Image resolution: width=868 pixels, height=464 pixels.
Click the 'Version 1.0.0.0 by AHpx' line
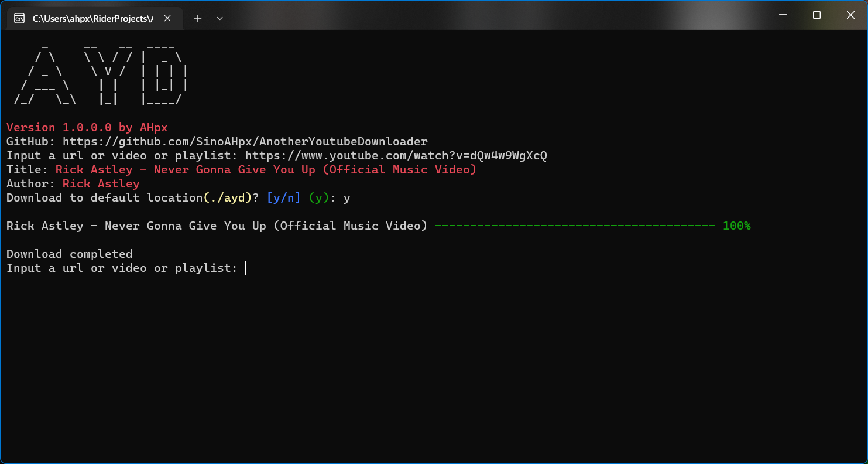(x=87, y=127)
